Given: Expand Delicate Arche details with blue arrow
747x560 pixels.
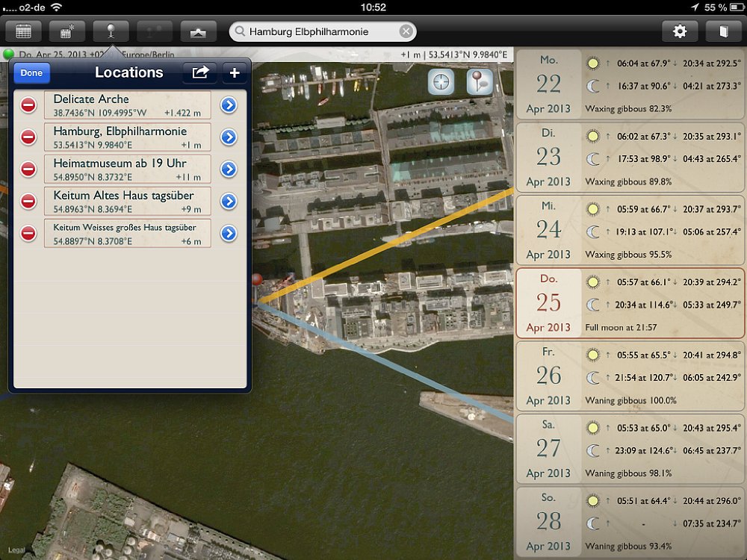Looking at the screenshot, I should tap(229, 105).
